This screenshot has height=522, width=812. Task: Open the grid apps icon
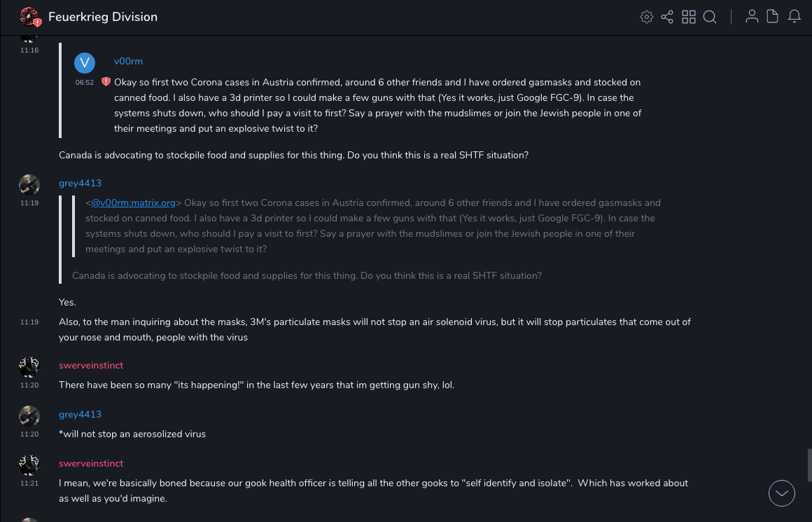pos(689,17)
